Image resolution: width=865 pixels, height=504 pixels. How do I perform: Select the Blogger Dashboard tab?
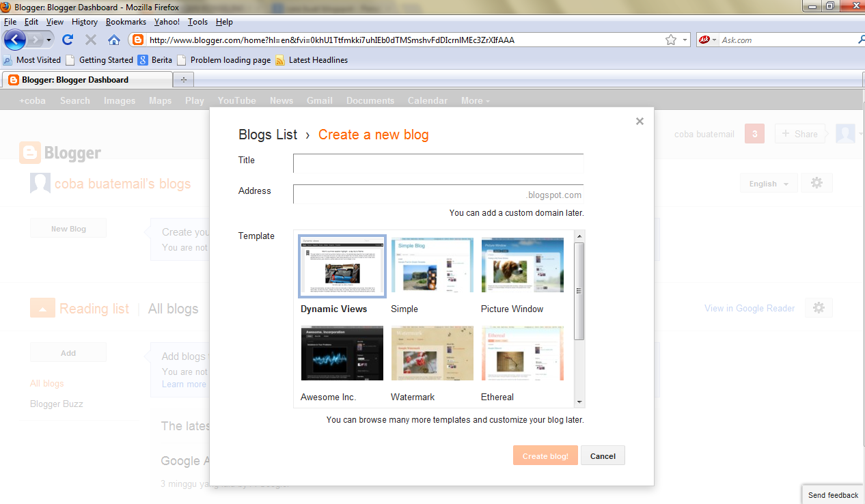point(87,80)
